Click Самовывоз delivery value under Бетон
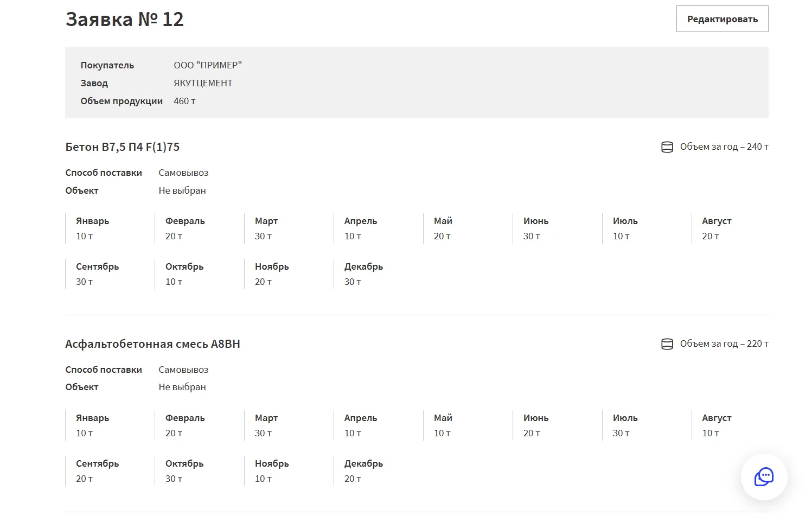 pyautogui.click(x=183, y=173)
